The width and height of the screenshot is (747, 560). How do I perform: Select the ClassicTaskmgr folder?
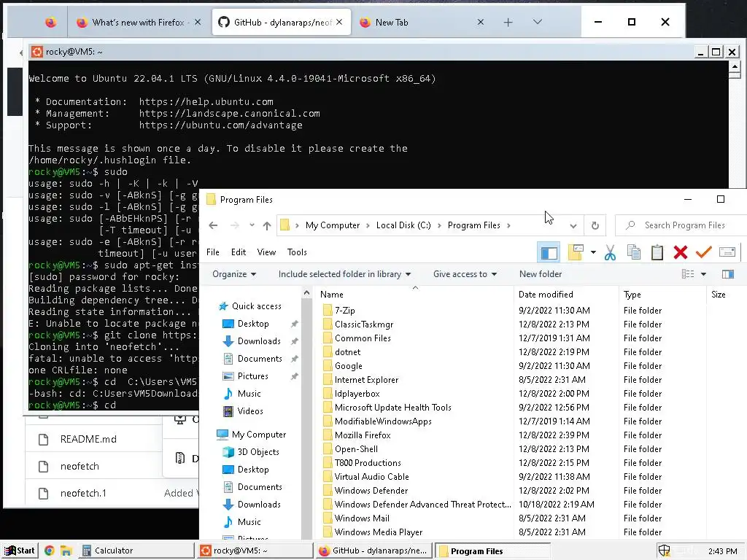point(363,324)
